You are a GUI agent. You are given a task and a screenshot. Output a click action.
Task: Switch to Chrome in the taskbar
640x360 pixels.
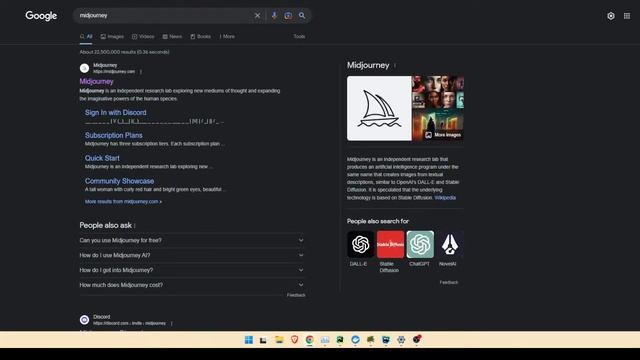pos(309,340)
